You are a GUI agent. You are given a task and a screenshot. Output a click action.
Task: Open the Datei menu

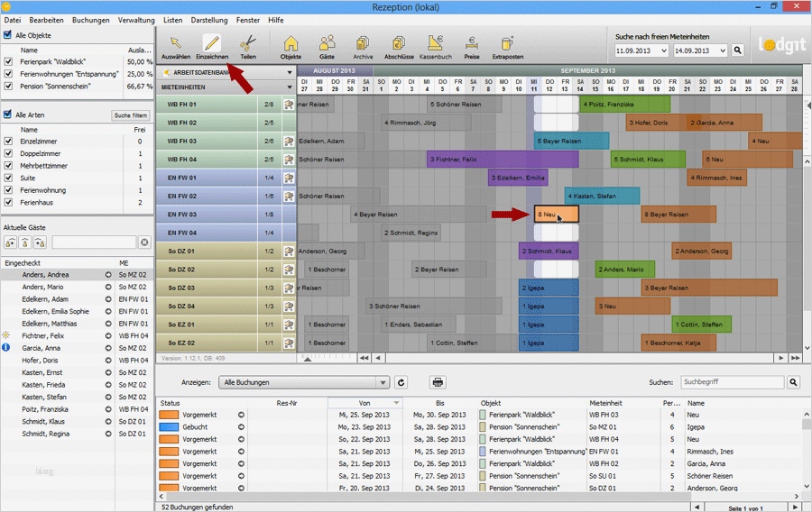click(13, 20)
